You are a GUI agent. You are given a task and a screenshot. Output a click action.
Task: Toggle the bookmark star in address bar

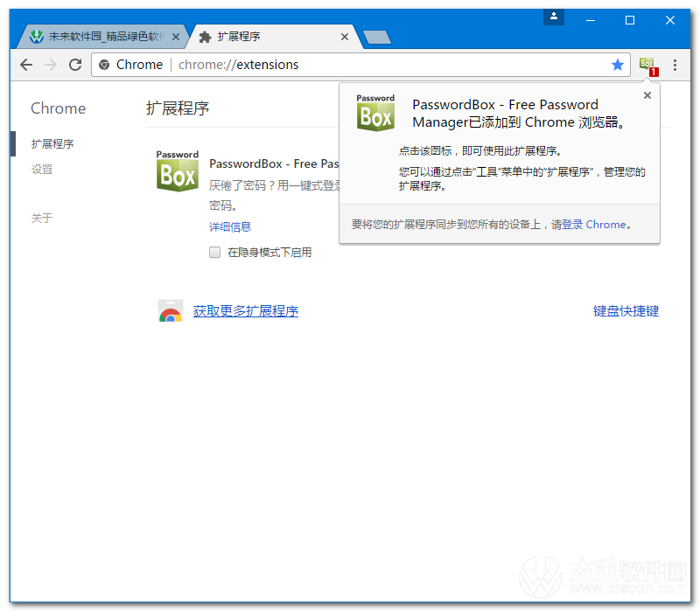click(618, 65)
